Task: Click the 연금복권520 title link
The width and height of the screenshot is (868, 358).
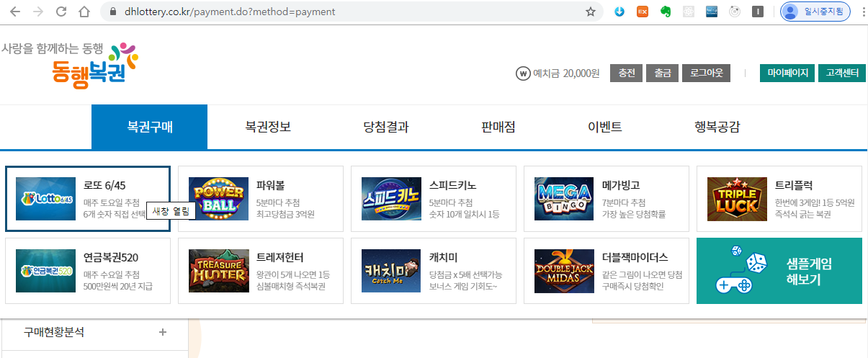Action: click(110, 257)
